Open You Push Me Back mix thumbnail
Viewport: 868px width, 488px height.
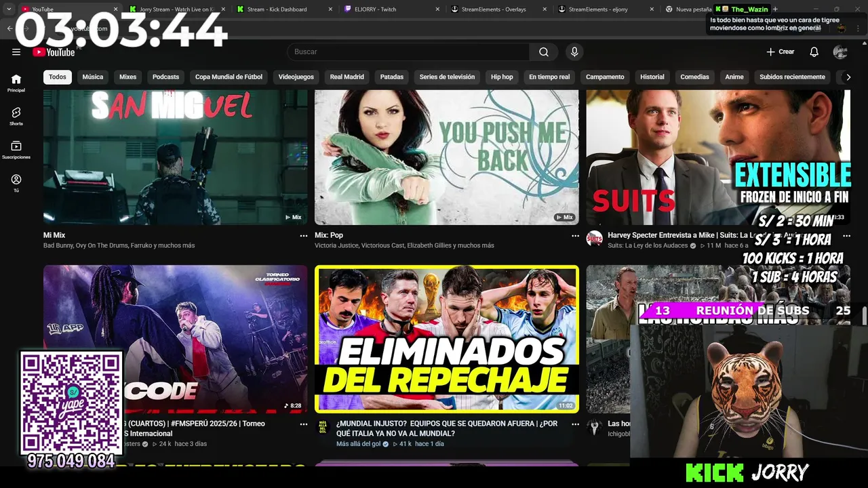[447, 157]
